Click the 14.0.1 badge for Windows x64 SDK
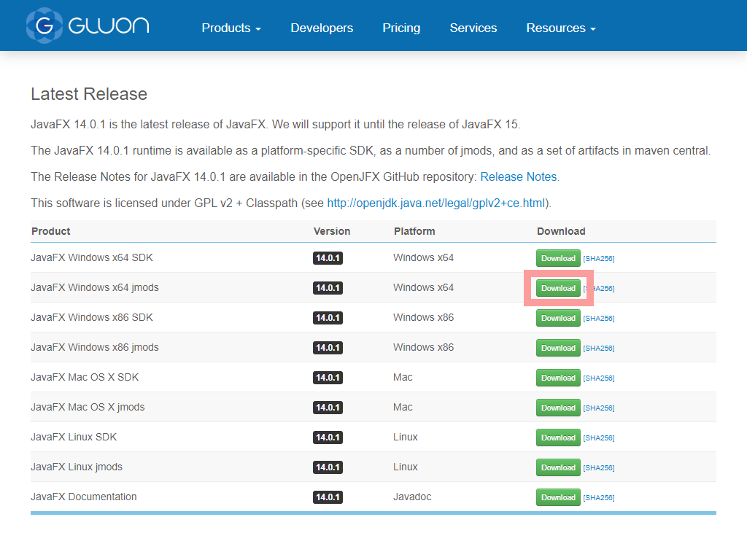 pyautogui.click(x=328, y=258)
